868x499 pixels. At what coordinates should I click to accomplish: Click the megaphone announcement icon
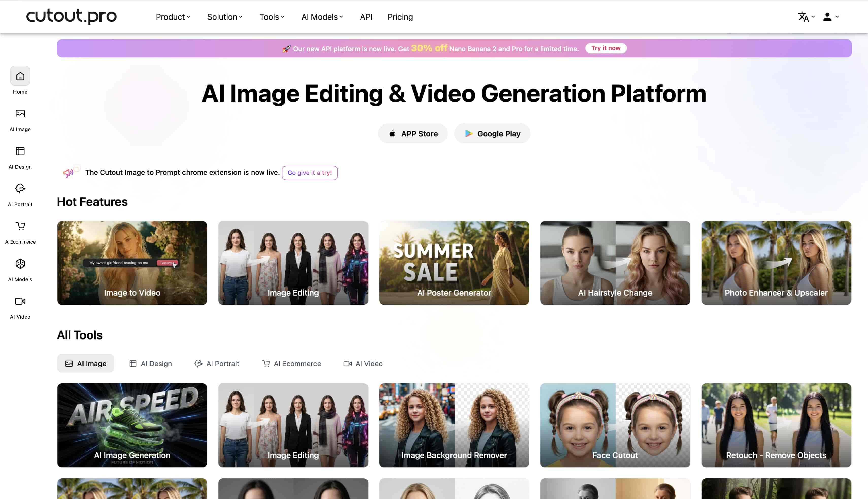click(x=69, y=173)
